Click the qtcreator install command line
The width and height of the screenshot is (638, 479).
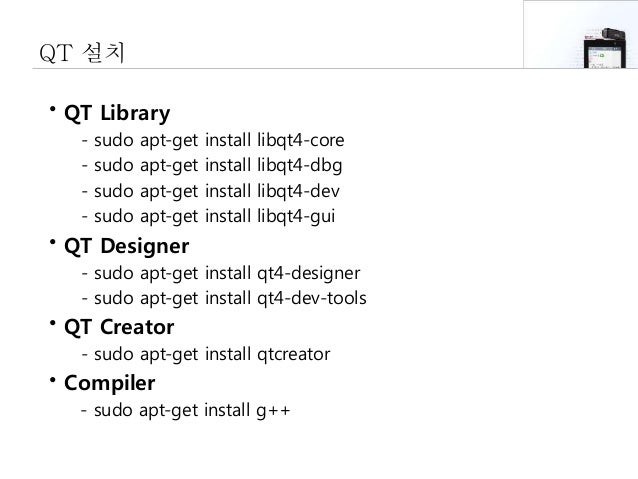(x=206, y=354)
